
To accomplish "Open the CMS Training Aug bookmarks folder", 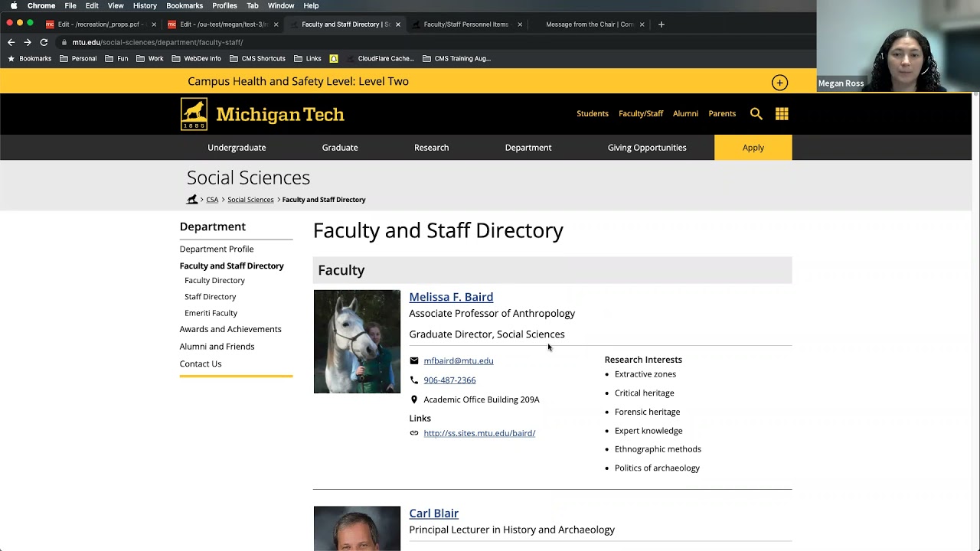I will (456, 58).
